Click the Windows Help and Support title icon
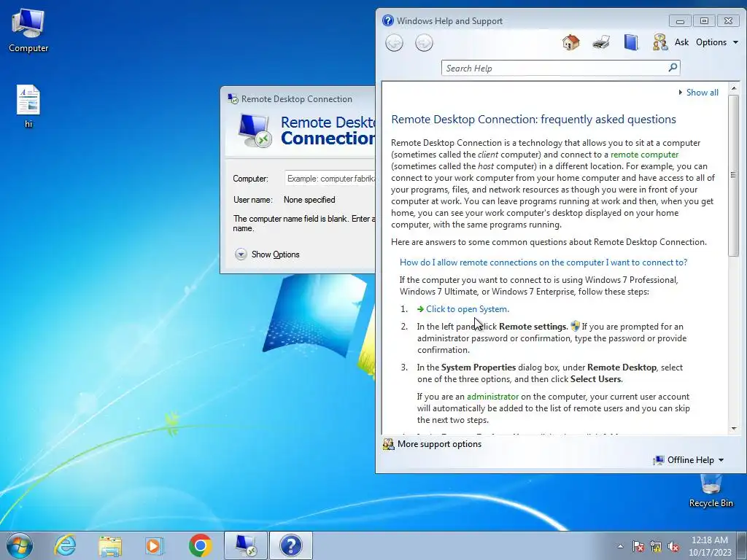747x560 pixels. point(388,20)
